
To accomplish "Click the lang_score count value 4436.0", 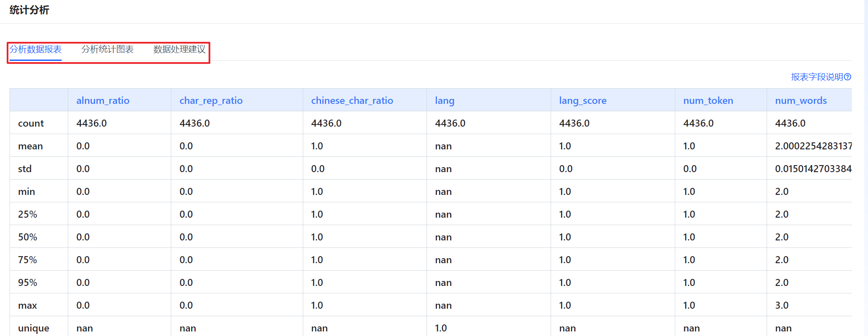I will click(x=574, y=123).
